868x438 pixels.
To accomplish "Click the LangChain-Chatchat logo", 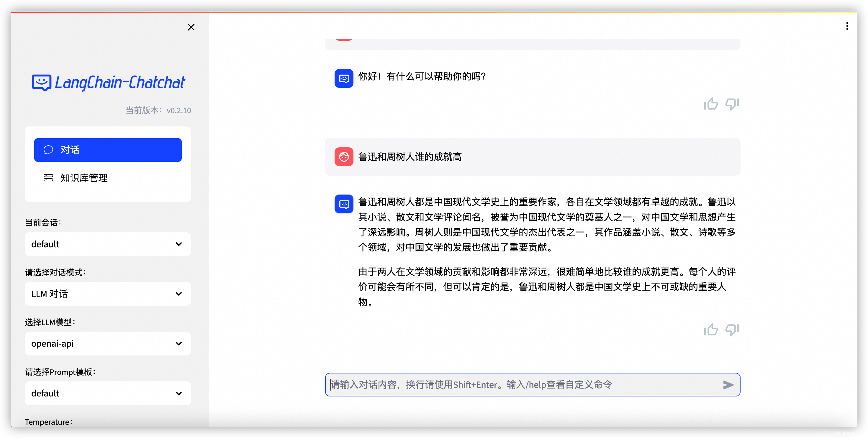I will point(108,83).
